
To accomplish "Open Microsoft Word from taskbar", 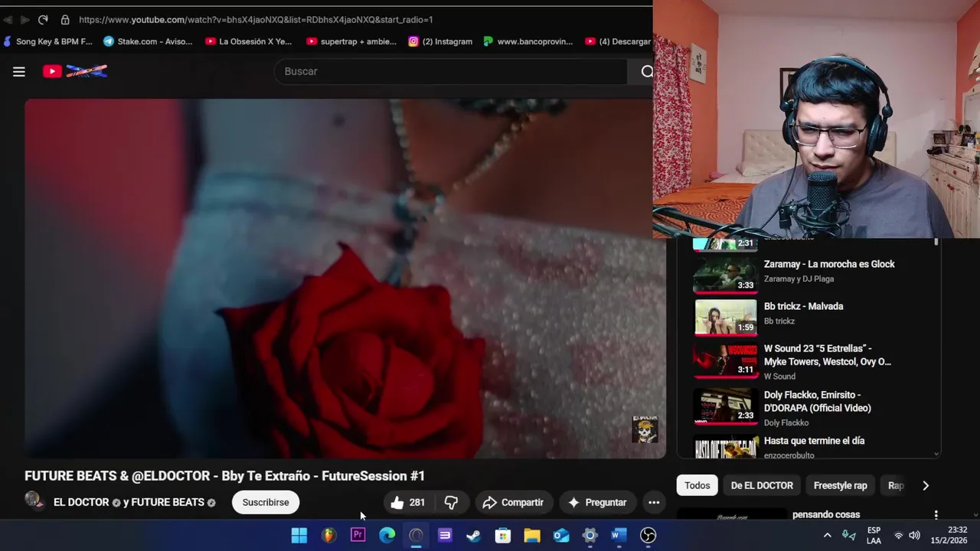I will tap(619, 535).
